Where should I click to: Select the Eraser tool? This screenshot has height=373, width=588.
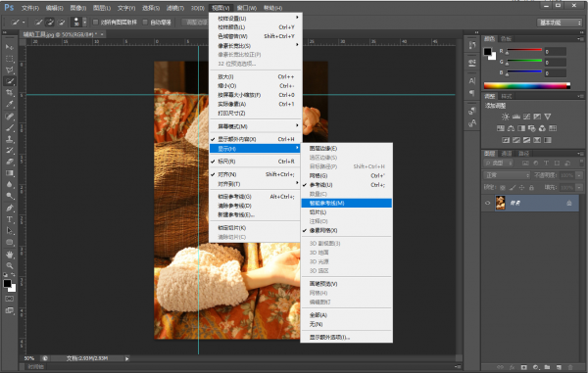point(10,162)
